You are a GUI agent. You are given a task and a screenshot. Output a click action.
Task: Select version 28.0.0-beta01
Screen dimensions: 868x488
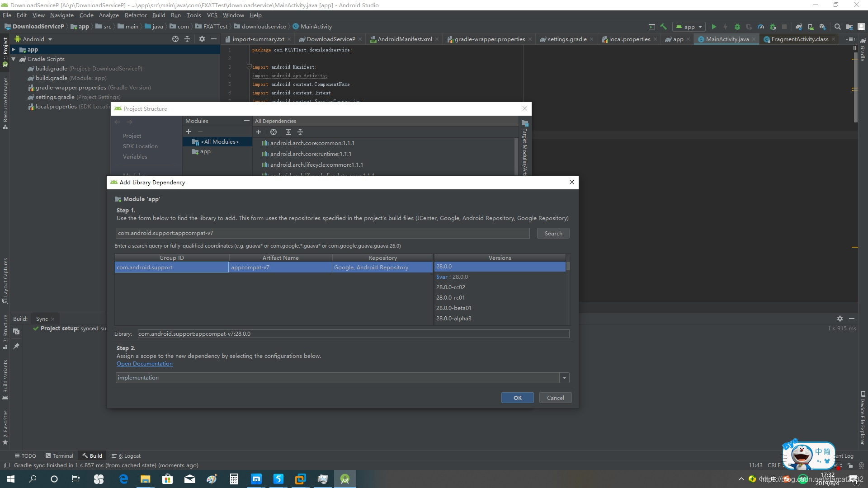500,308
